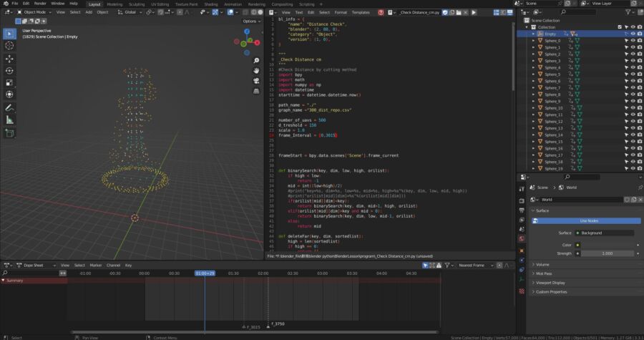Select the Cursor tool in viewport toolbar
This screenshot has width=644, height=340.
[9, 46]
